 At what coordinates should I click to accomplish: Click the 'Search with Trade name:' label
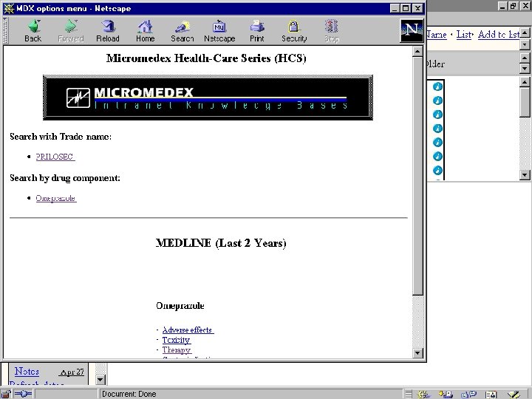point(61,137)
